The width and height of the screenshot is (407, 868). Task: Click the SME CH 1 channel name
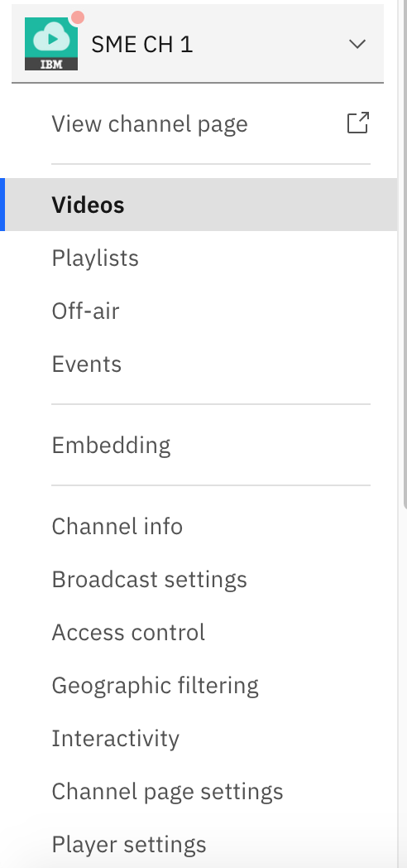coord(142,44)
